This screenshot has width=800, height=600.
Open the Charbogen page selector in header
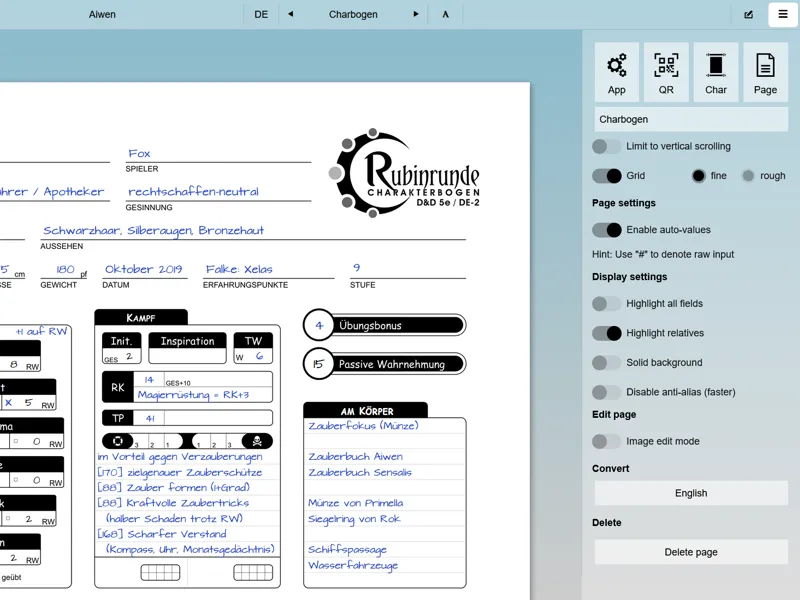pos(353,14)
